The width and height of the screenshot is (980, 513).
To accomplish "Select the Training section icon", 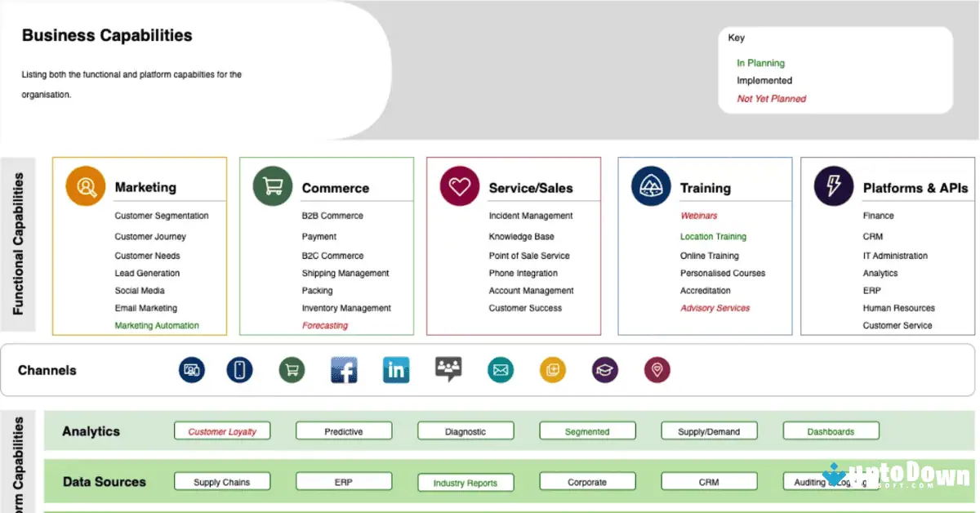I will tap(651, 187).
